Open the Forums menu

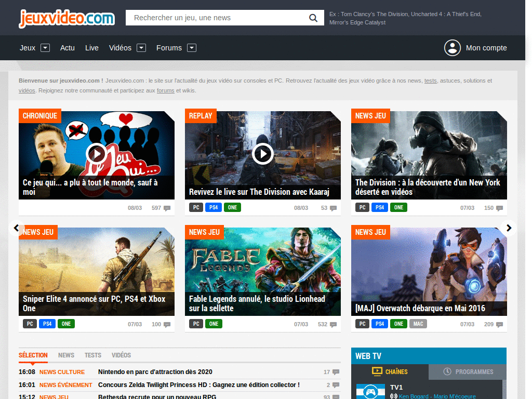click(169, 48)
